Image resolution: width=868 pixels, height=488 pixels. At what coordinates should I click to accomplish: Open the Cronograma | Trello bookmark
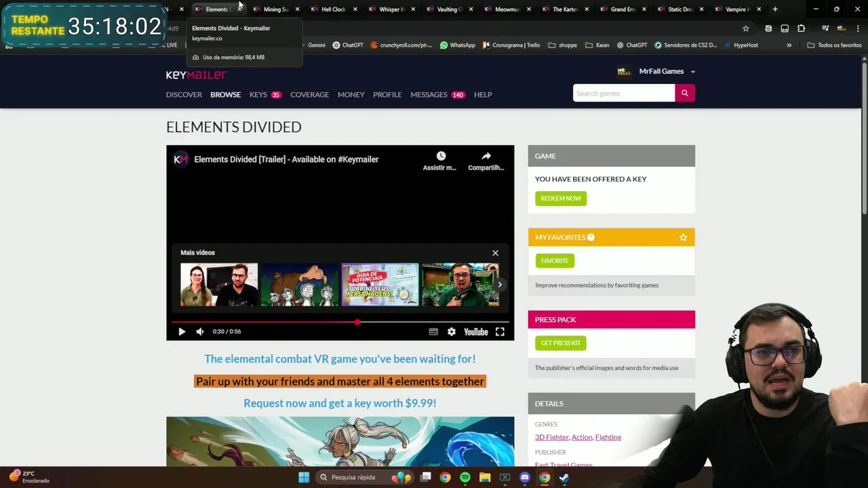tap(511, 45)
